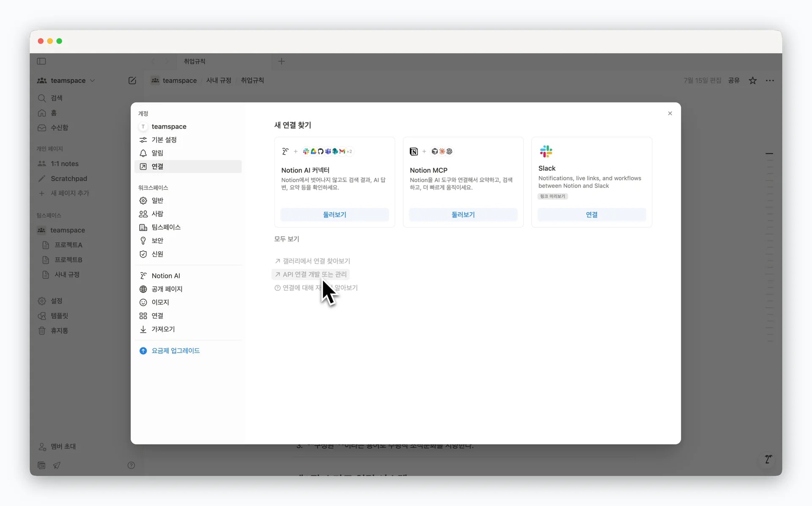812x506 pixels.
Task: Click the Slack logo icon
Action: point(546,151)
